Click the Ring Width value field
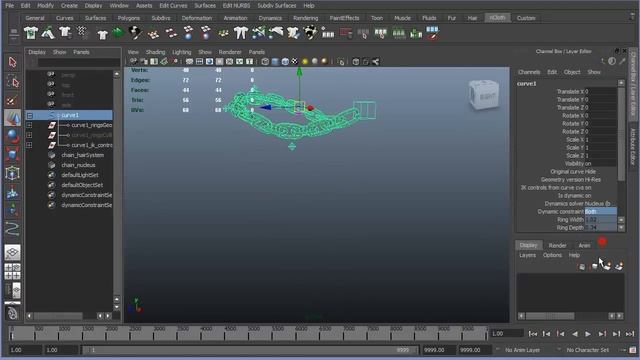 tap(601, 220)
